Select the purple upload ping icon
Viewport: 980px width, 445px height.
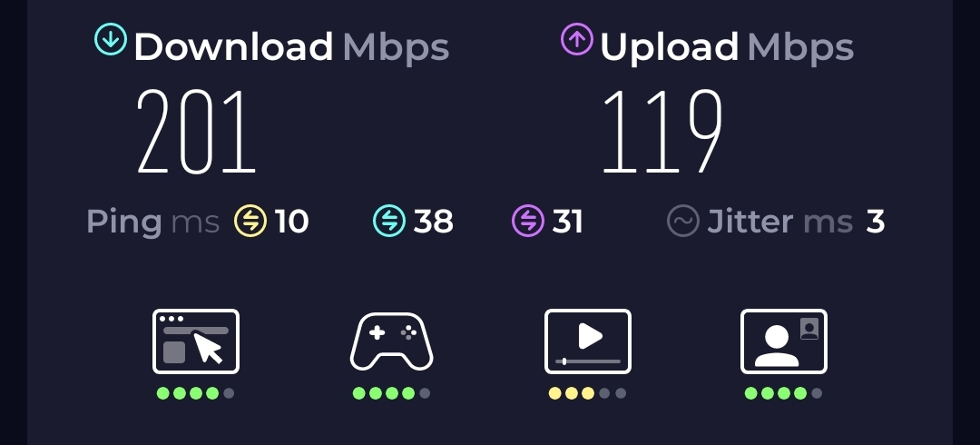528,221
